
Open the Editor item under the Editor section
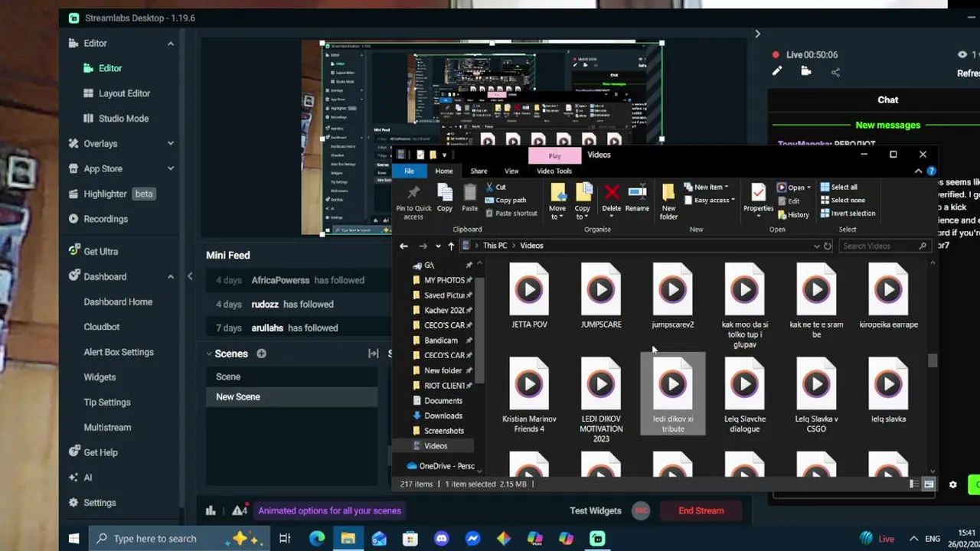(x=110, y=68)
